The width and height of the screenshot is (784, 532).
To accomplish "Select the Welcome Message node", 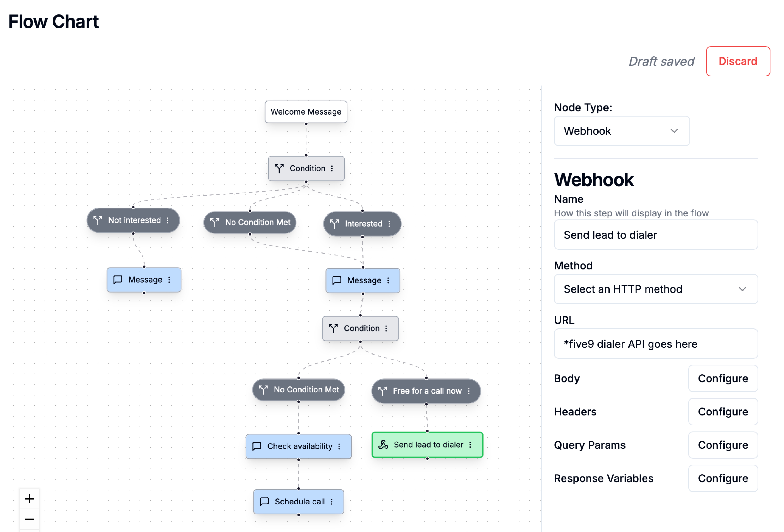I will [x=306, y=112].
